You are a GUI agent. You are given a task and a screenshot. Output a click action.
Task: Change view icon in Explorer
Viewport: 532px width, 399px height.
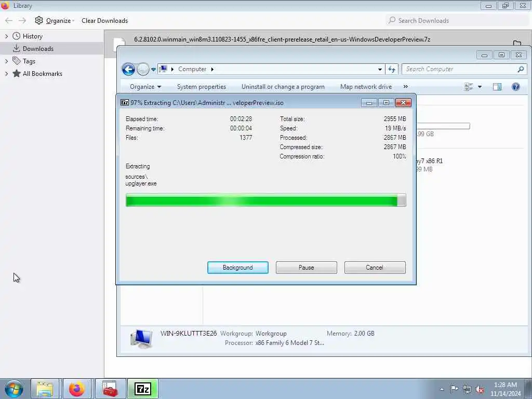pos(469,87)
